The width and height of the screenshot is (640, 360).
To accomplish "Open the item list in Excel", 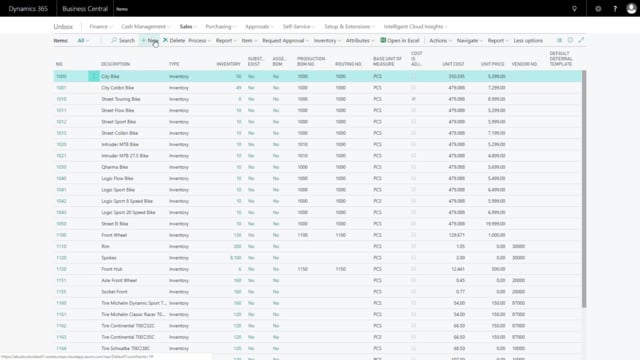I will click(x=400, y=40).
